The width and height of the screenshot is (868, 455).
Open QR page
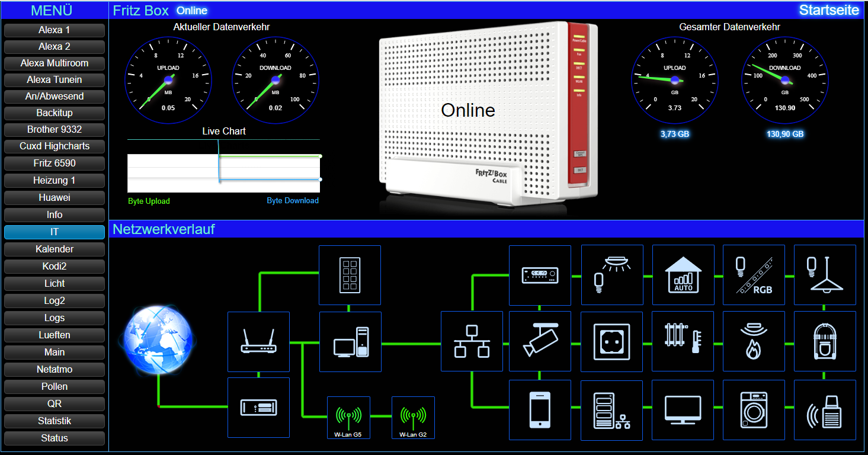55,403
